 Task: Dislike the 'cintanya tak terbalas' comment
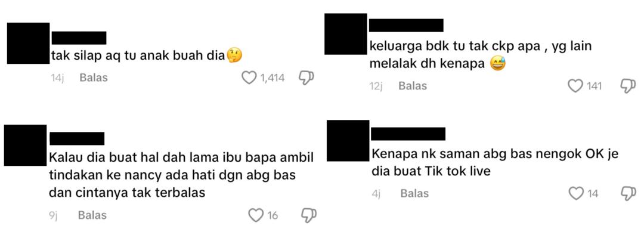(309, 215)
